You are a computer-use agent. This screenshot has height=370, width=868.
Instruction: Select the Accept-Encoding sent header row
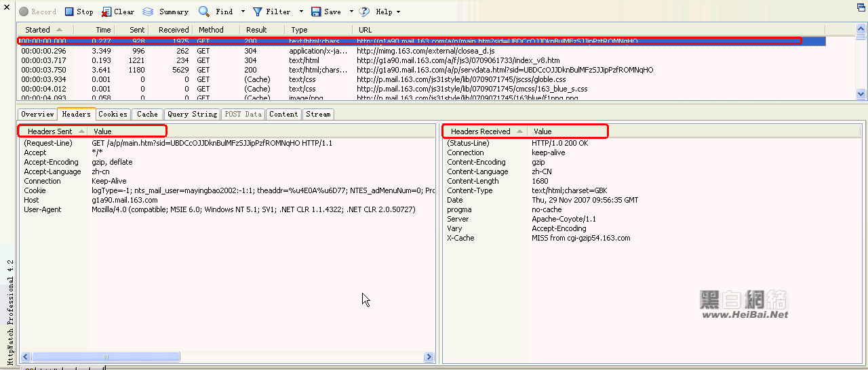click(227, 162)
